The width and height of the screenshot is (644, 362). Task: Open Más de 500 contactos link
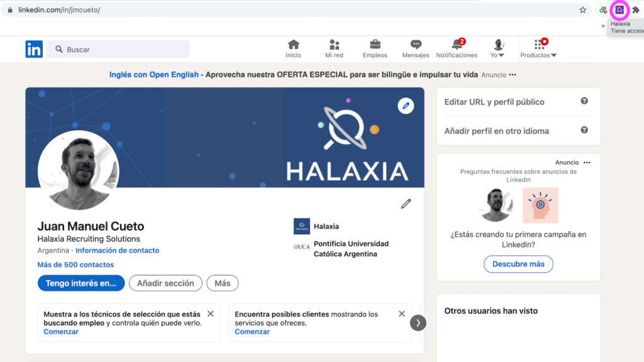75,264
